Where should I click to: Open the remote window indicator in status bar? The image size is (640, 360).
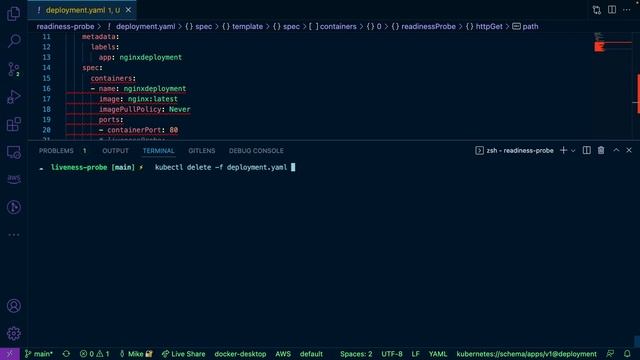pos(10,354)
